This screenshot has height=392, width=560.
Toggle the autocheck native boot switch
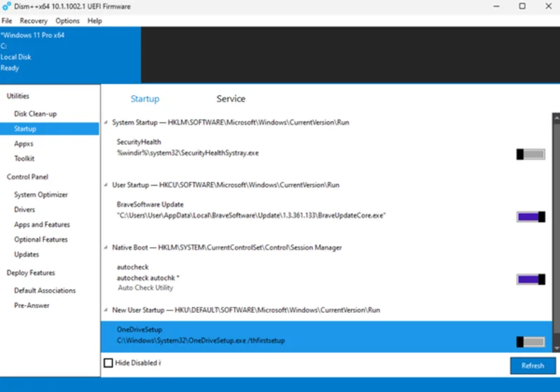(x=531, y=279)
